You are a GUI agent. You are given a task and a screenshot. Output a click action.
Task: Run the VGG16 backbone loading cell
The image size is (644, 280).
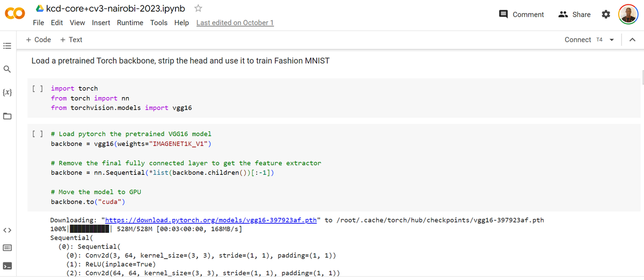tap(38, 134)
